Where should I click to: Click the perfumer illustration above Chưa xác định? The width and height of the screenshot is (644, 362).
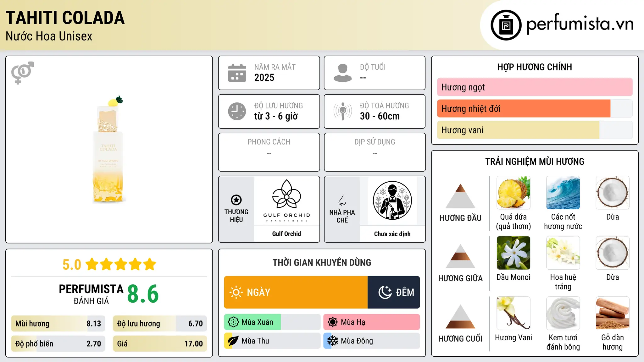tap(392, 200)
